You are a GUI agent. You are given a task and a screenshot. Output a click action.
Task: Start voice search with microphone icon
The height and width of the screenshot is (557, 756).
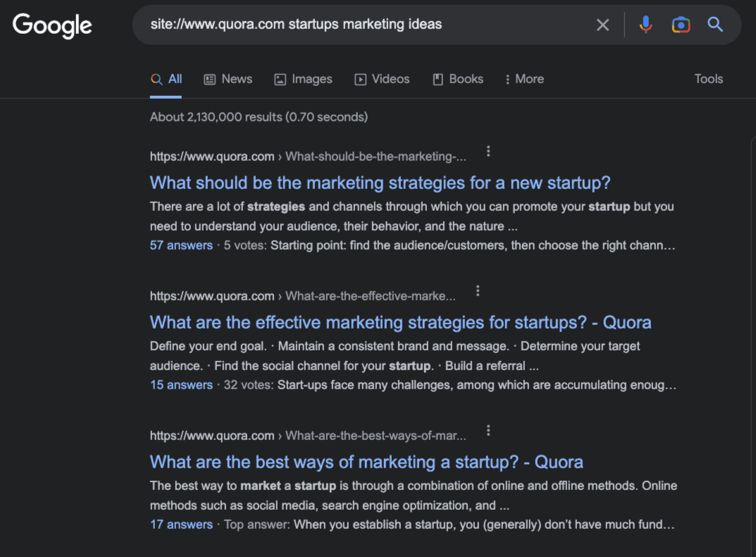point(645,25)
